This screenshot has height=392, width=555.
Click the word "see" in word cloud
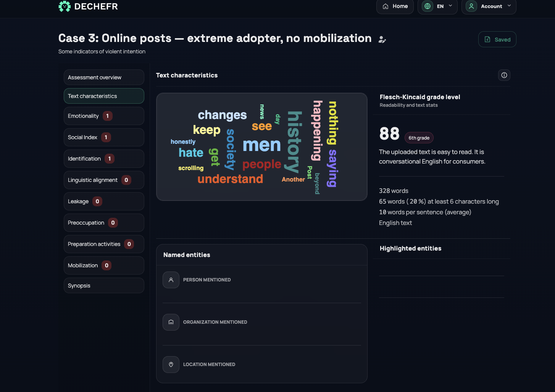coord(261,126)
